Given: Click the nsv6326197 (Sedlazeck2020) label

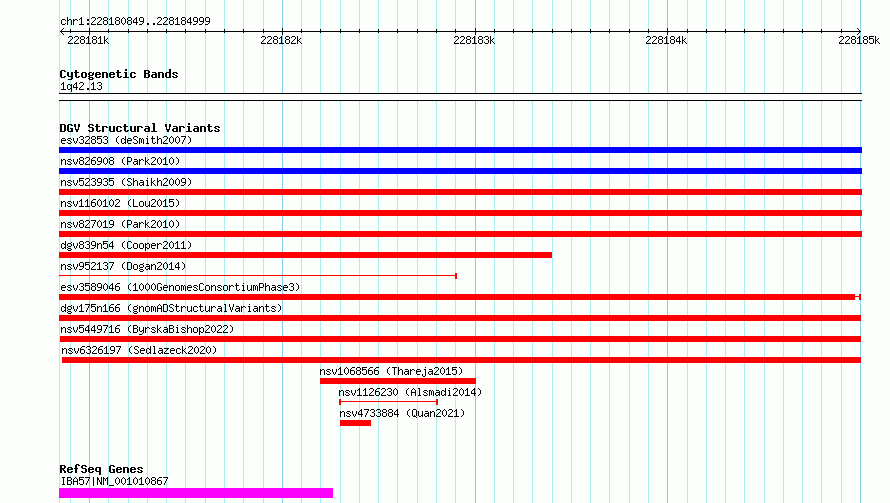Looking at the screenshot, I should [x=139, y=350].
